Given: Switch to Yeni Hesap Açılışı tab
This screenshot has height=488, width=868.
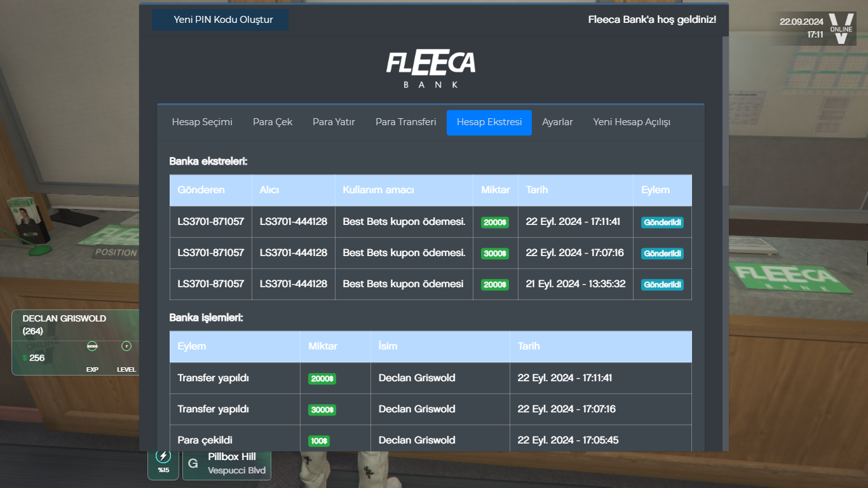Looking at the screenshot, I should click(x=632, y=122).
